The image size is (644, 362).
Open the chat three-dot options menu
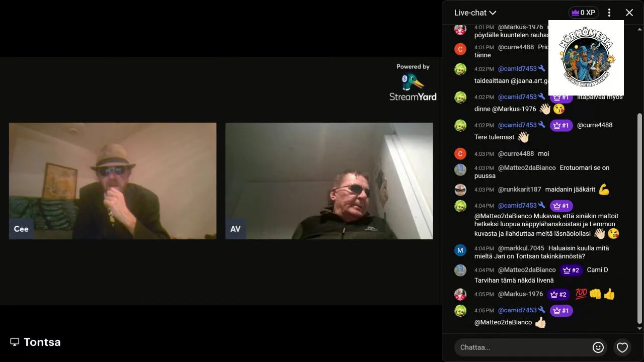609,13
